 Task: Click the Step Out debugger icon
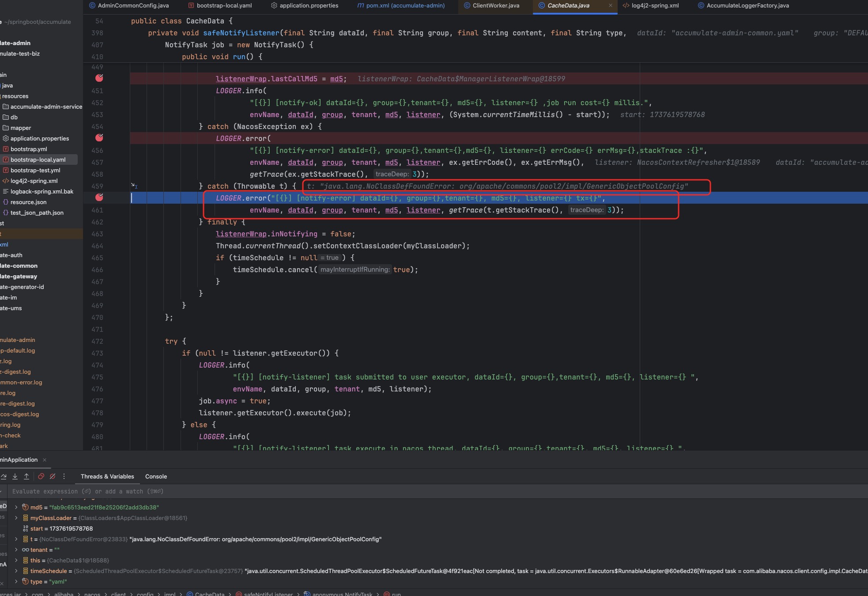[26, 476]
